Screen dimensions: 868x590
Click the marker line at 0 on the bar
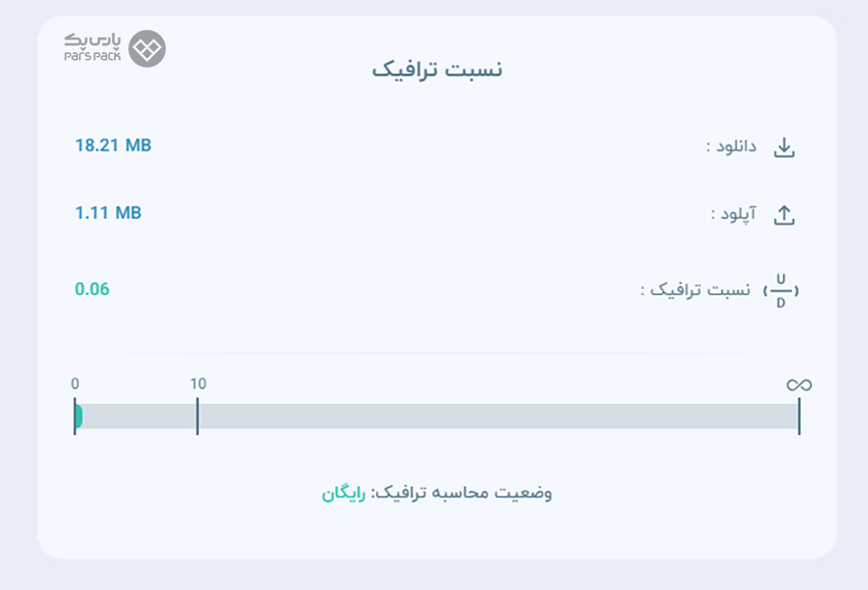[74, 416]
